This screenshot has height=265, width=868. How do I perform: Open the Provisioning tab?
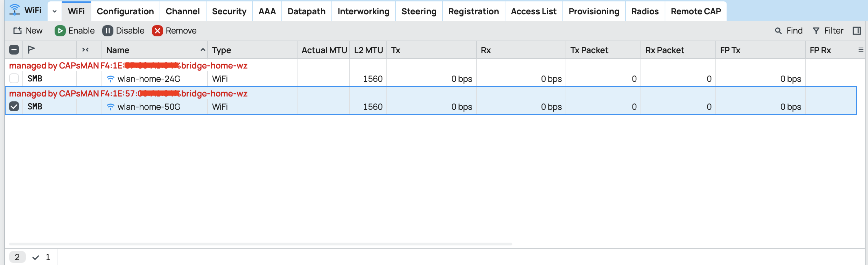594,11
